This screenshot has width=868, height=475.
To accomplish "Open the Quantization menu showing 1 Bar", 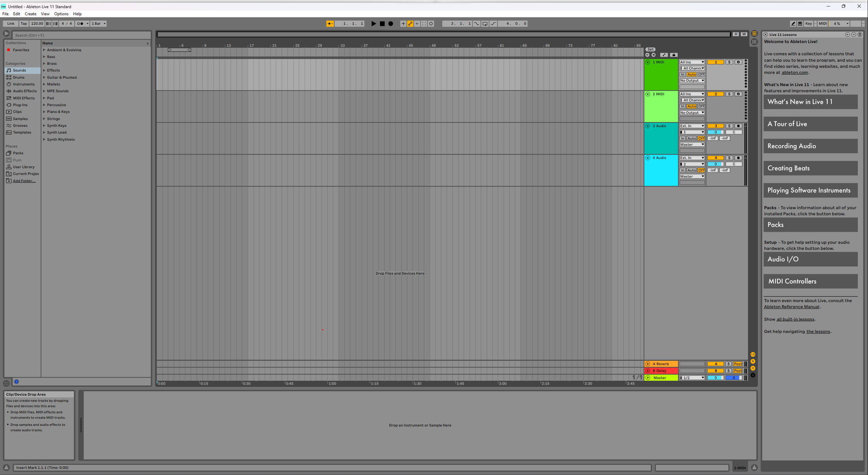I will click(98, 24).
